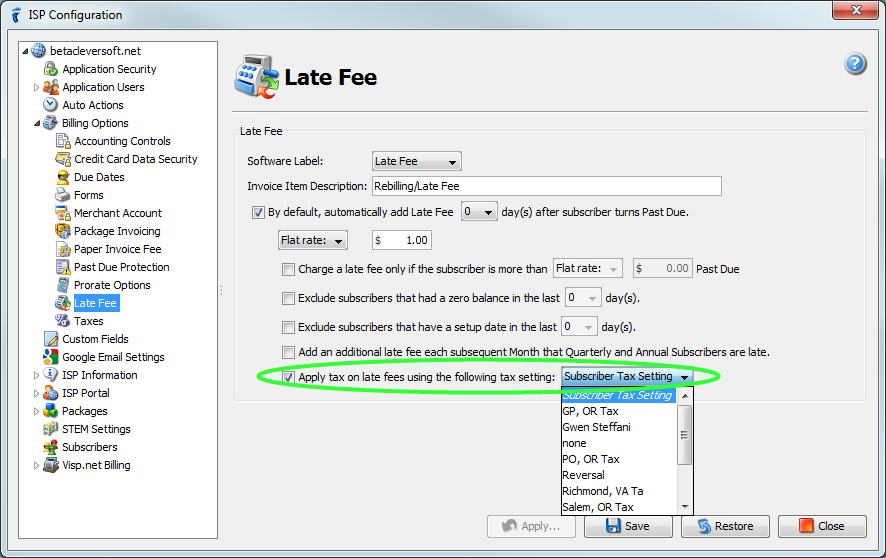Click the Credit Card Data Security icon
Screen dimensions: 886x558
63,159
